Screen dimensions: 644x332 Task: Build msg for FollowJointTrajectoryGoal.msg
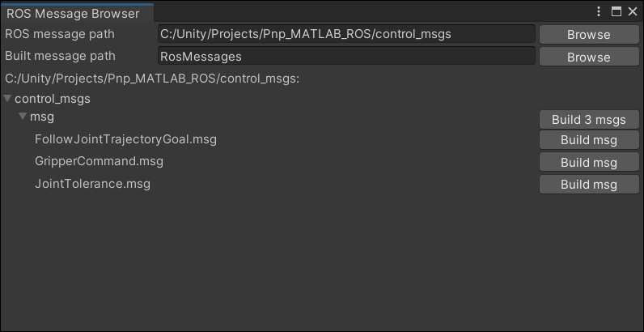click(x=588, y=140)
